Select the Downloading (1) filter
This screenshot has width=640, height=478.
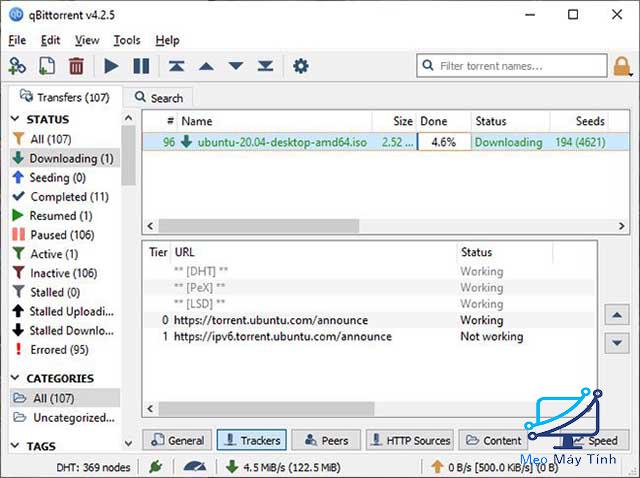(64, 158)
